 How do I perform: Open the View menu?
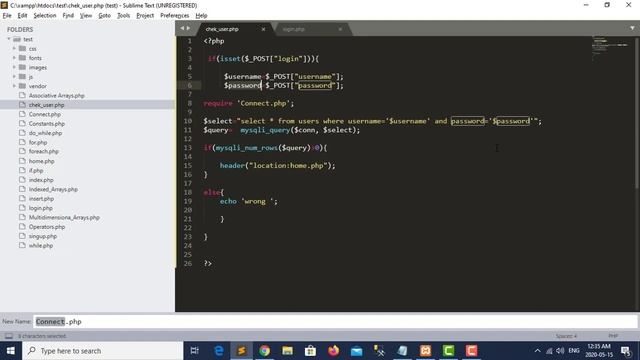click(86, 16)
